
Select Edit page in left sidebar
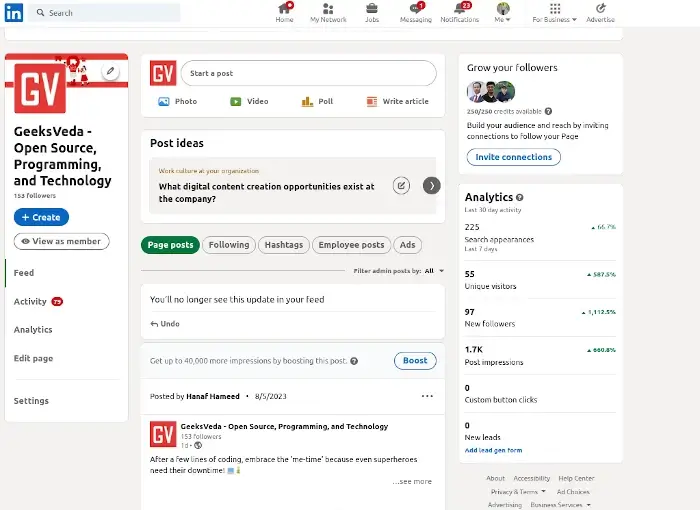pos(33,358)
